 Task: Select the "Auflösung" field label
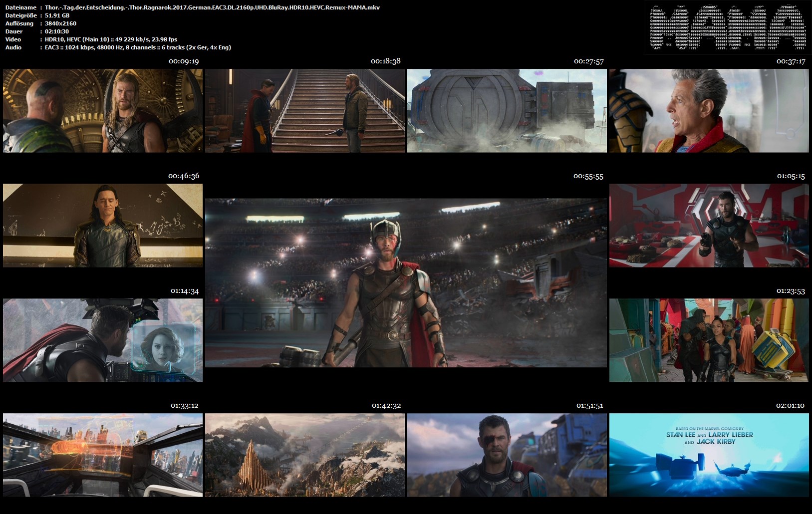tap(19, 23)
